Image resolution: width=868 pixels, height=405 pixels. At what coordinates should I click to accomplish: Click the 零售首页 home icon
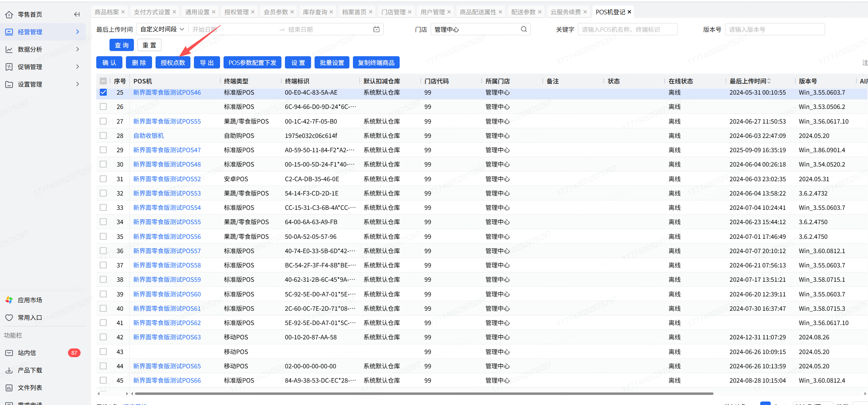click(x=9, y=14)
